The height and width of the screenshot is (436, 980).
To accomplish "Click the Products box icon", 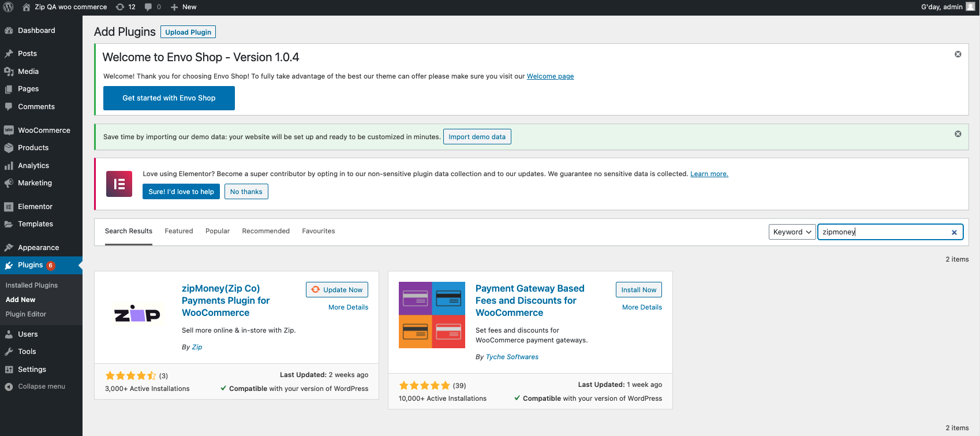I will click(x=9, y=148).
